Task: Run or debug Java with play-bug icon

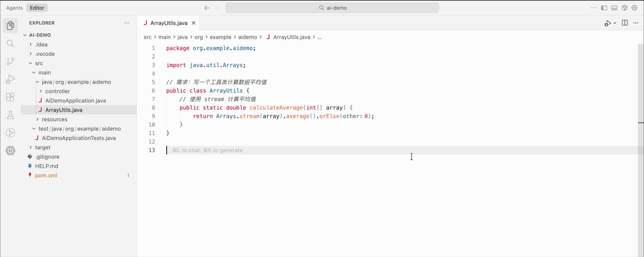Action: coord(608,23)
